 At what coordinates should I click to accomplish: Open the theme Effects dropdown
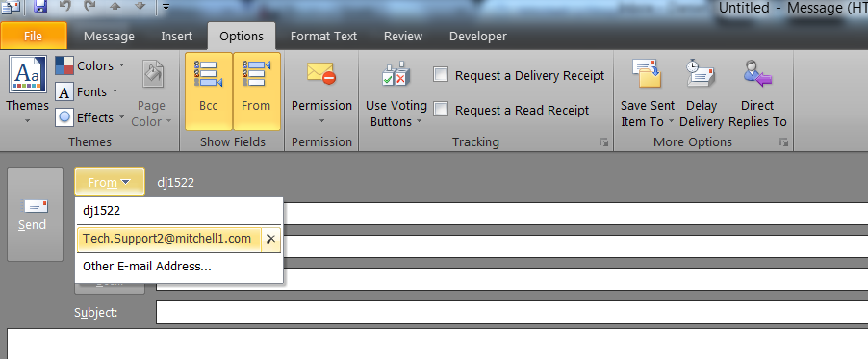point(89,117)
